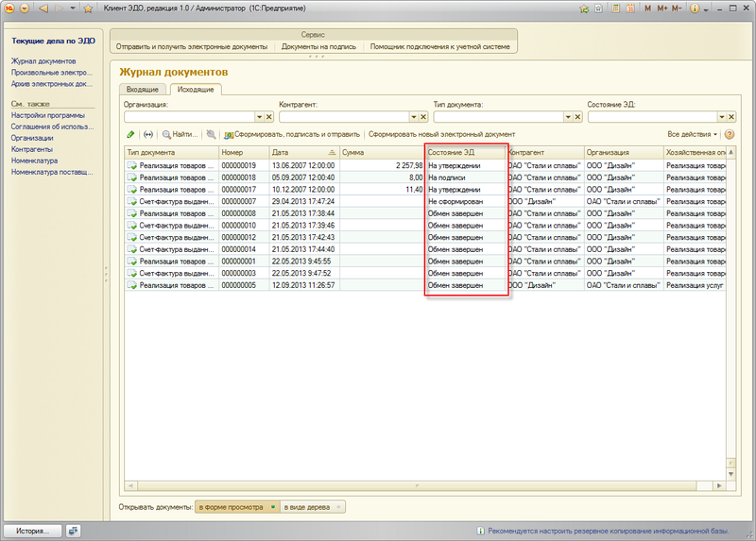The image size is (756, 541).
Task: Click the green pencil edit icon
Action: [x=131, y=134]
